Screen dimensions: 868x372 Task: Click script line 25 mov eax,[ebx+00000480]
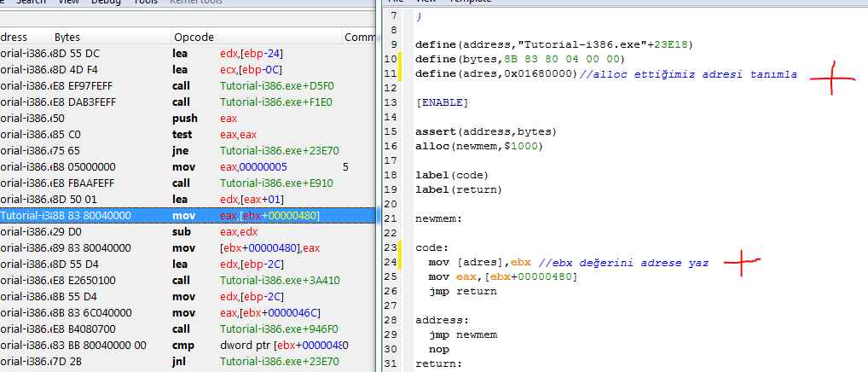(x=503, y=276)
